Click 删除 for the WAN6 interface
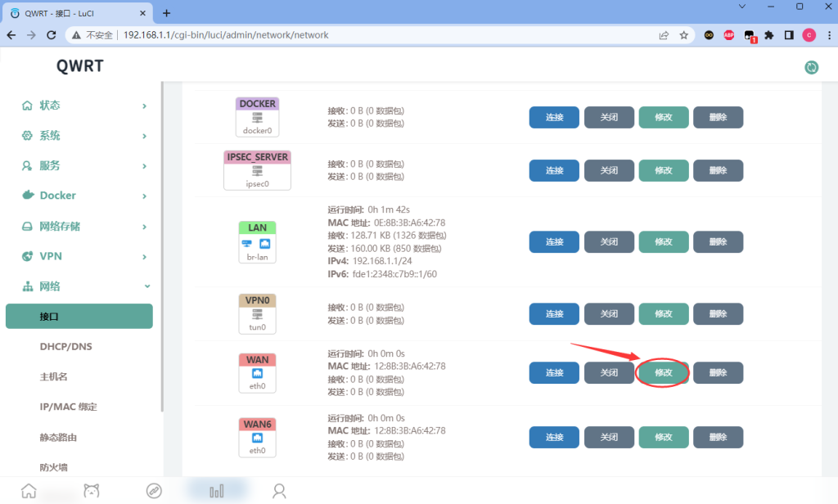The height and width of the screenshot is (504, 838). pyautogui.click(x=718, y=437)
